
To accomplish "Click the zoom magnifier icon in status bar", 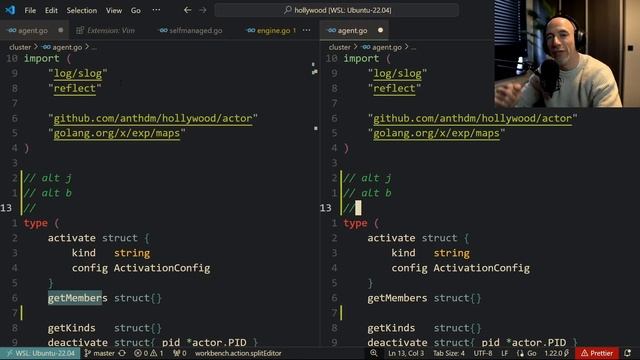I will [x=374, y=353].
